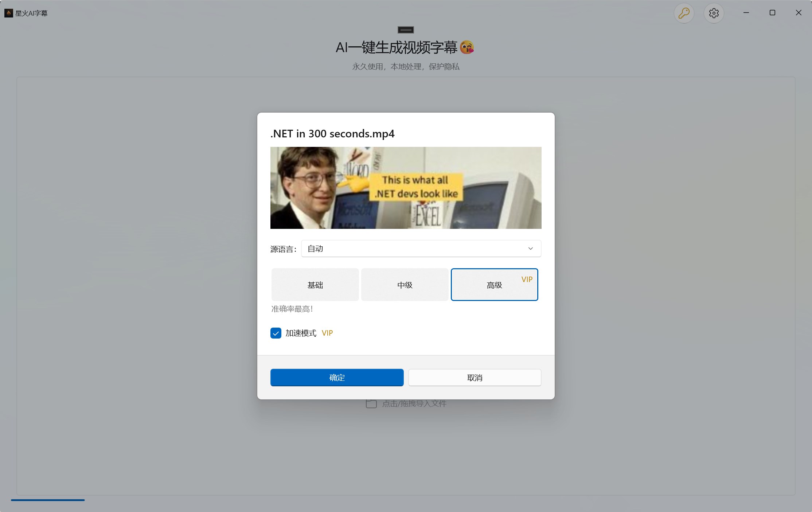
Task: Open the 源语言 dropdown set to 自动
Action: [x=421, y=249]
